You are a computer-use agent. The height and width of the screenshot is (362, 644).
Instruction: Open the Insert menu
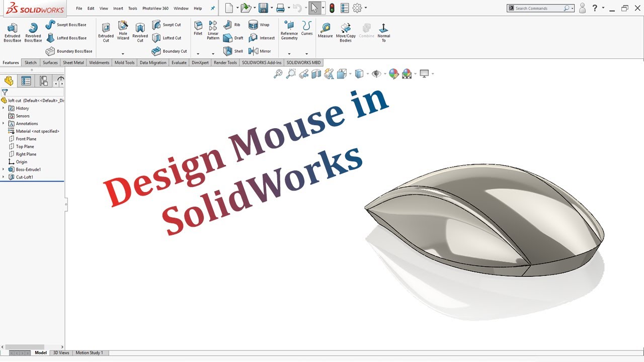point(118,9)
